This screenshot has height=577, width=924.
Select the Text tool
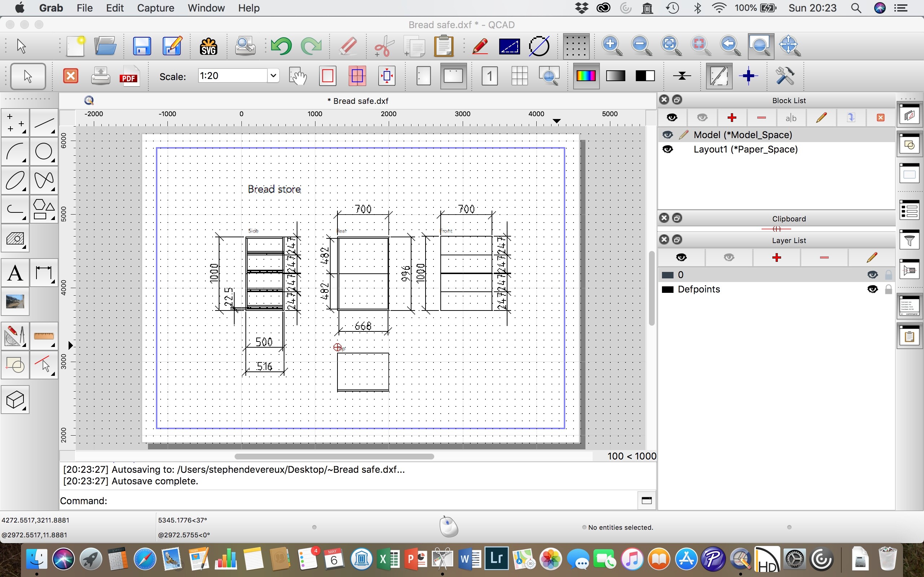pos(15,273)
